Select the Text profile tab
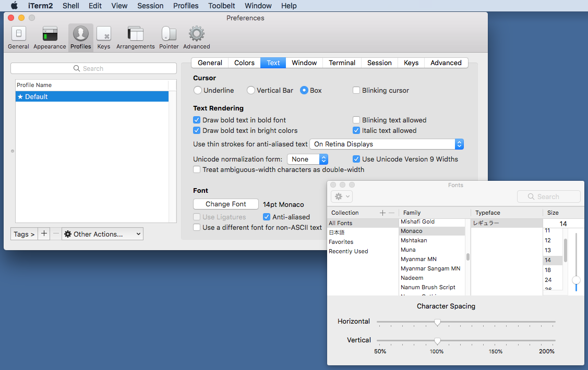The image size is (588, 370). click(x=273, y=63)
